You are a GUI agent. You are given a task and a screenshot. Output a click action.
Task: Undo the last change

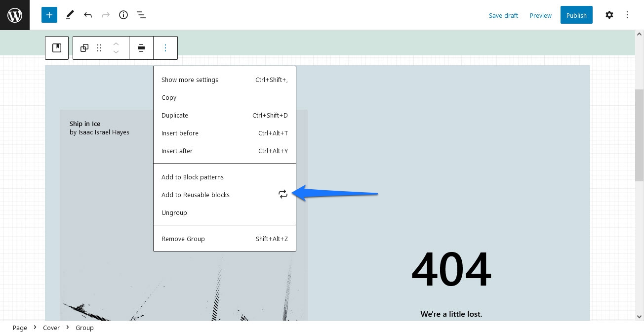tap(88, 15)
